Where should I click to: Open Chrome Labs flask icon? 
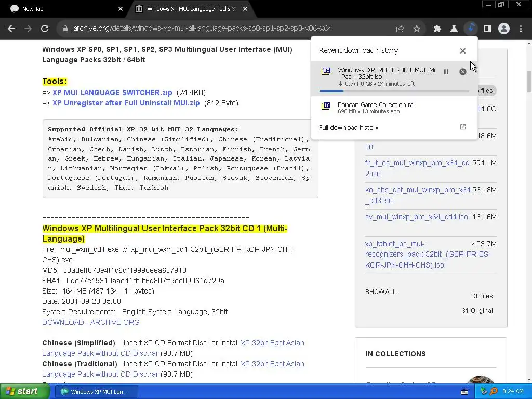[x=454, y=29]
